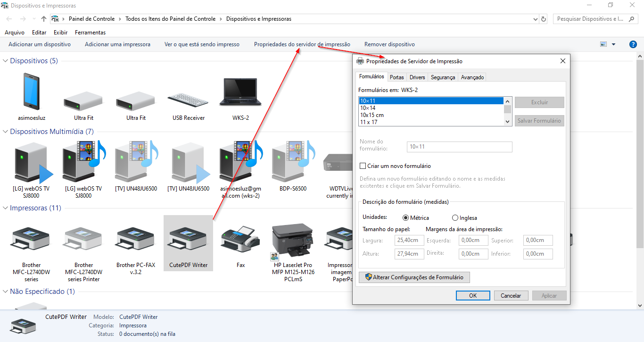This screenshot has height=342, width=644.
Task: Click the Excluir button
Action: click(x=539, y=102)
